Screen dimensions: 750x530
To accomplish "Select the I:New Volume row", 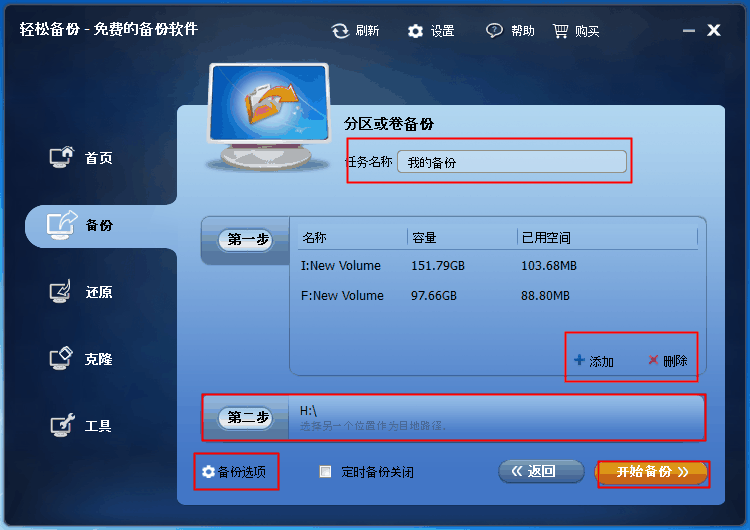I will click(497, 266).
